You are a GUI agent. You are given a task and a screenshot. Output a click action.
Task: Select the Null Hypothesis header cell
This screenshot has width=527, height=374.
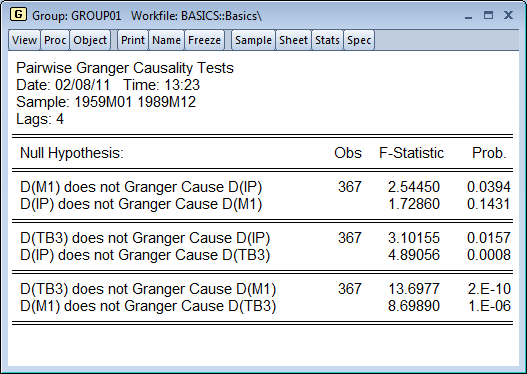tap(72, 153)
